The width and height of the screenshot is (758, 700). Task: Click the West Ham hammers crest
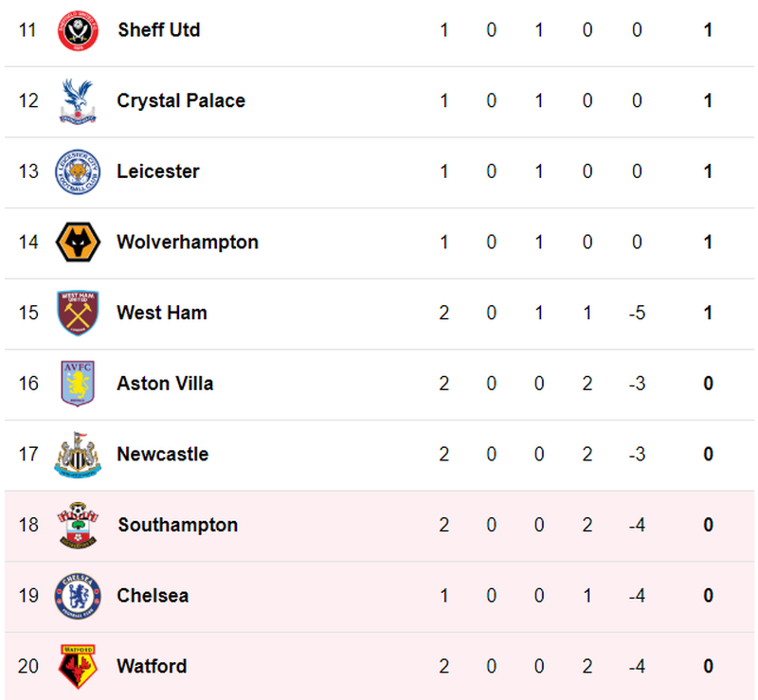[78, 313]
